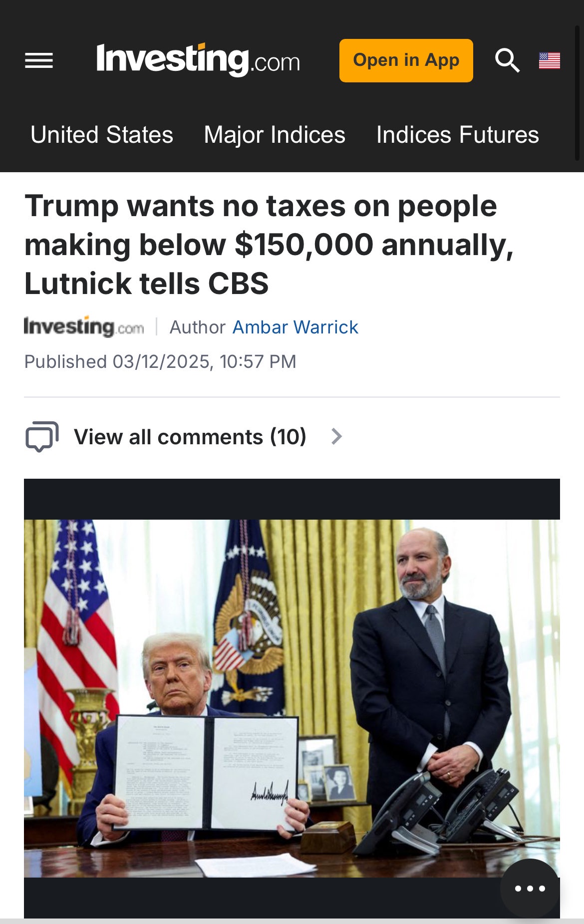Open the three-dot floating more button

(530, 888)
